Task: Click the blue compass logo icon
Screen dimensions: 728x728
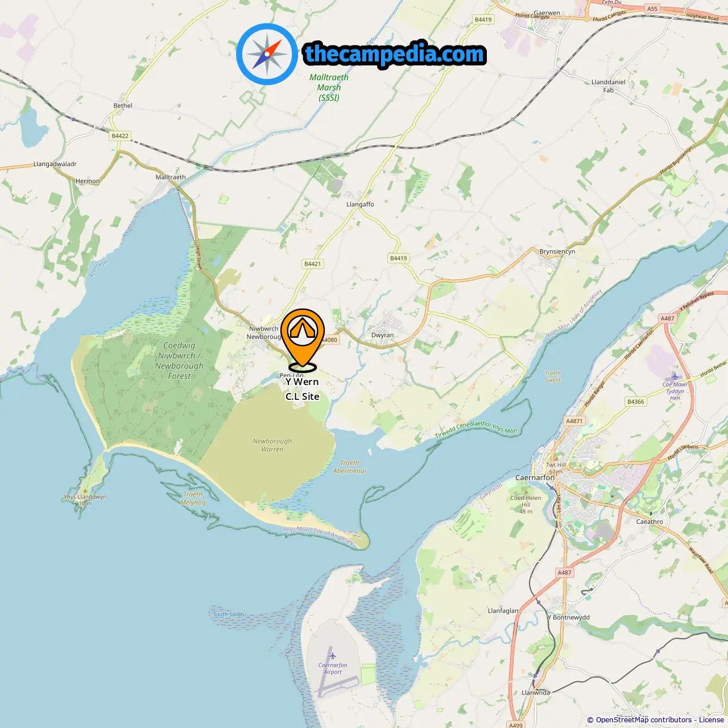Action: [267, 55]
